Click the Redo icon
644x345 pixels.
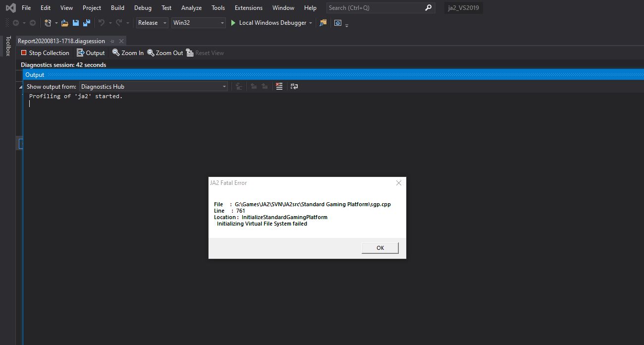click(119, 23)
